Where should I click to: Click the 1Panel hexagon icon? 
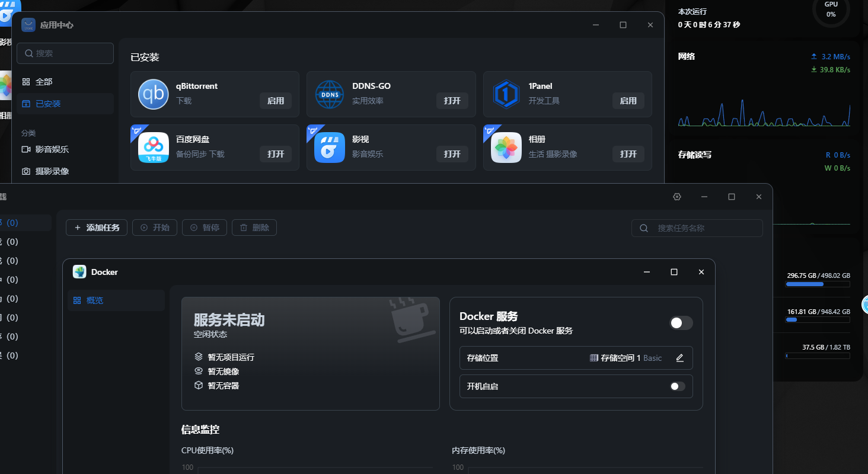pyautogui.click(x=506, y=94)
